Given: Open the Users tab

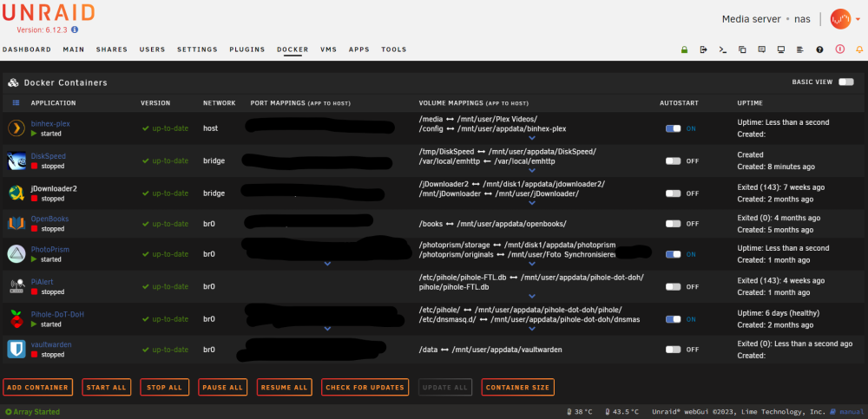Looking at the screenshot, I should click(x=152, y=49).
